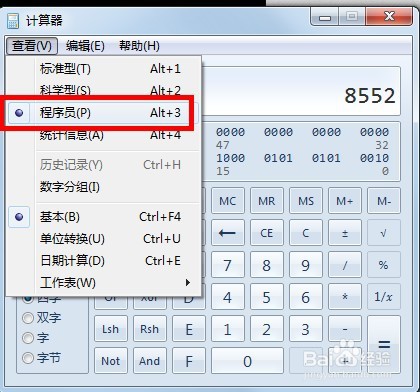Viewport: 420px width, 392px height.
Task: Click the And bitwise button
Action: [x=150, y=361]
